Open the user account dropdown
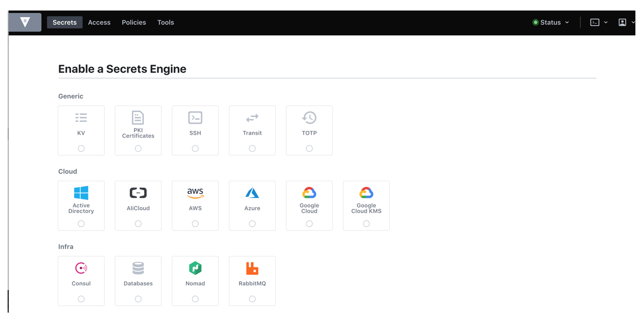This screenshot has height=326, width=644. click(623, 22)
